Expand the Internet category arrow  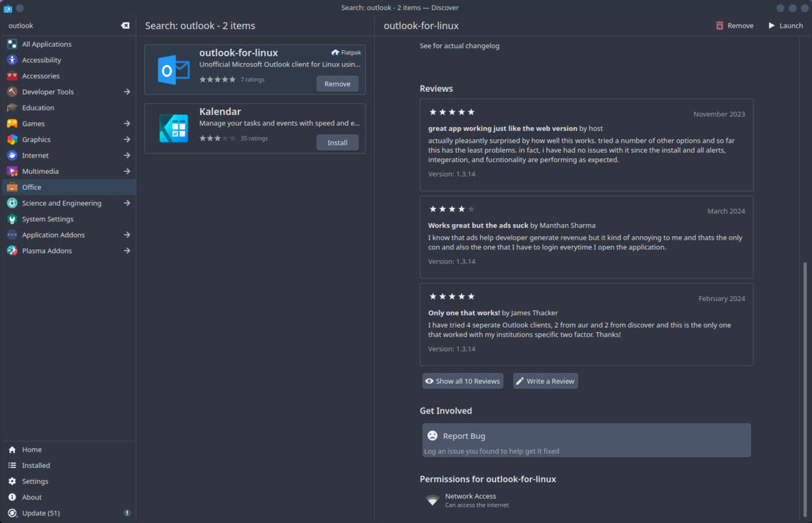(x=127, y=155)
